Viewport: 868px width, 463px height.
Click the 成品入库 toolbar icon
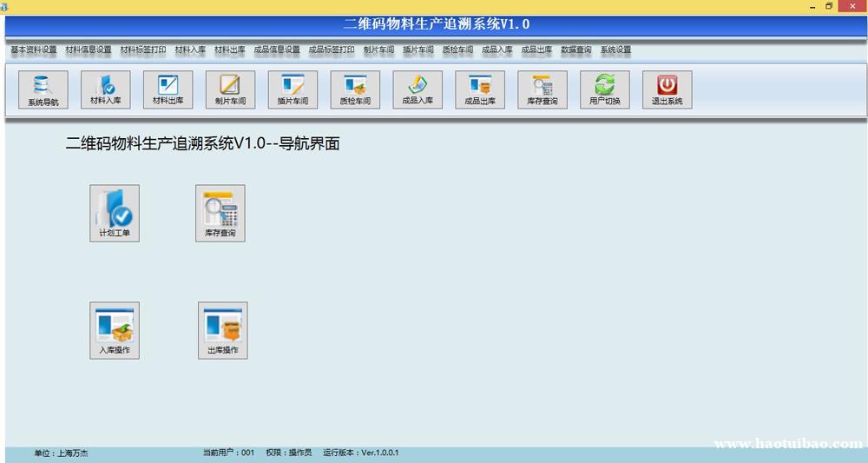click(418, 89)
